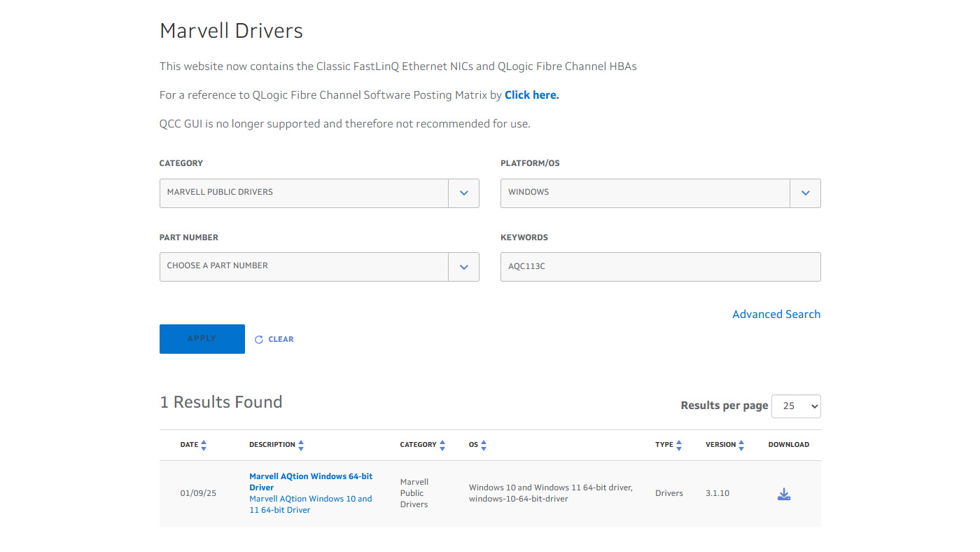Sort results by the Type column
980x552 pixels.
click(679, 444)
